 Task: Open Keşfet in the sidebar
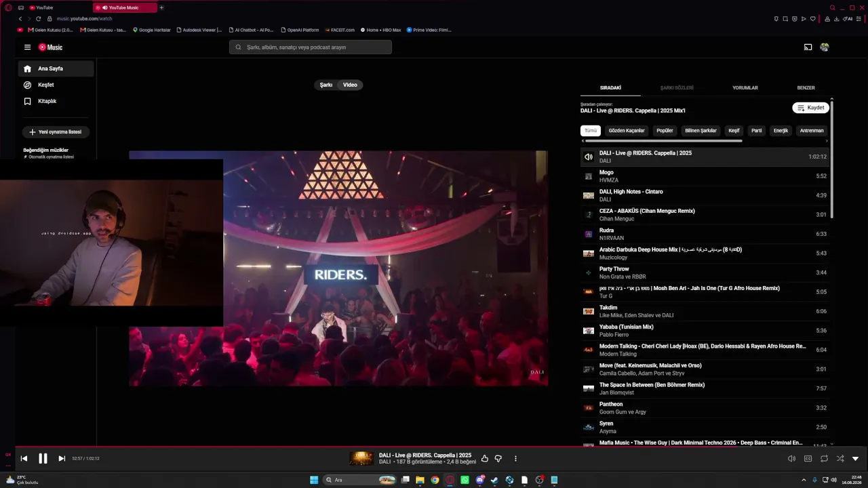pos(56,85)
